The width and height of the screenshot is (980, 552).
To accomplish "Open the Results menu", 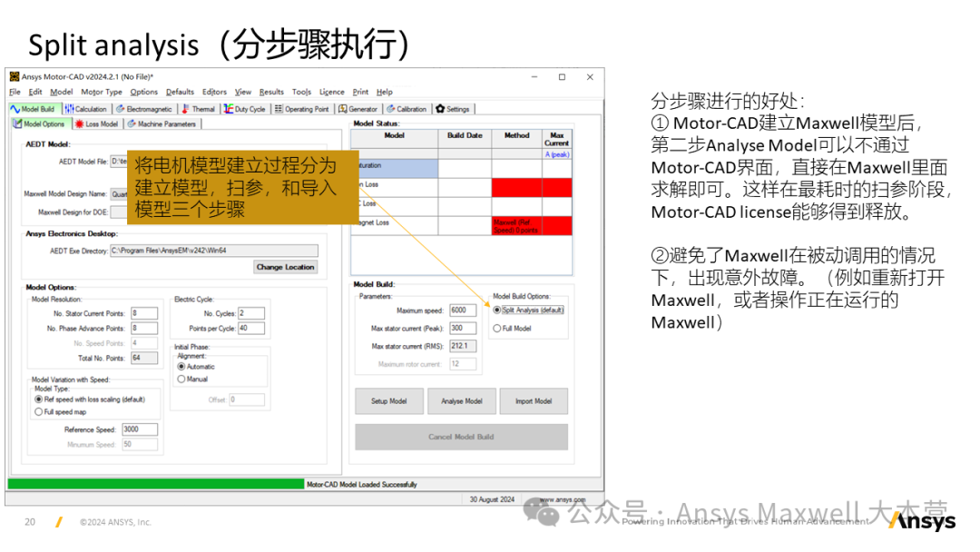I will coord(271,92).
